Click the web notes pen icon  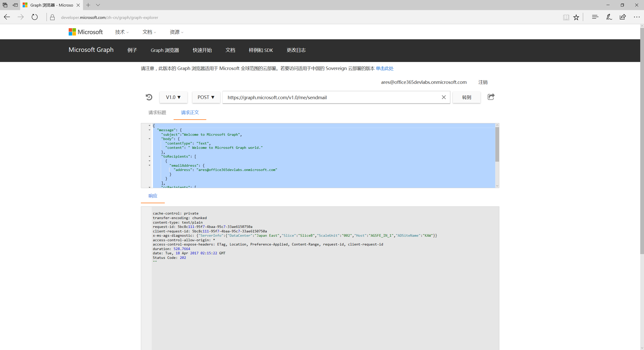pos(609,17)
